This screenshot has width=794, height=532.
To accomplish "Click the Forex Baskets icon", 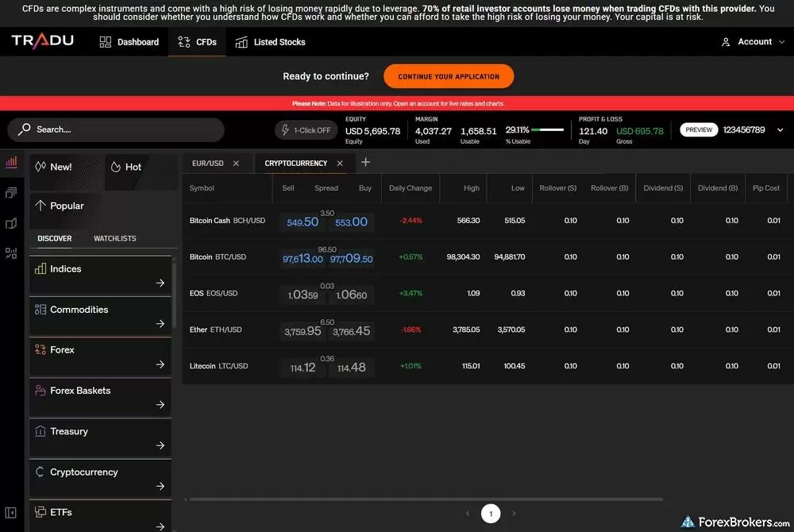I will point(40,391).
